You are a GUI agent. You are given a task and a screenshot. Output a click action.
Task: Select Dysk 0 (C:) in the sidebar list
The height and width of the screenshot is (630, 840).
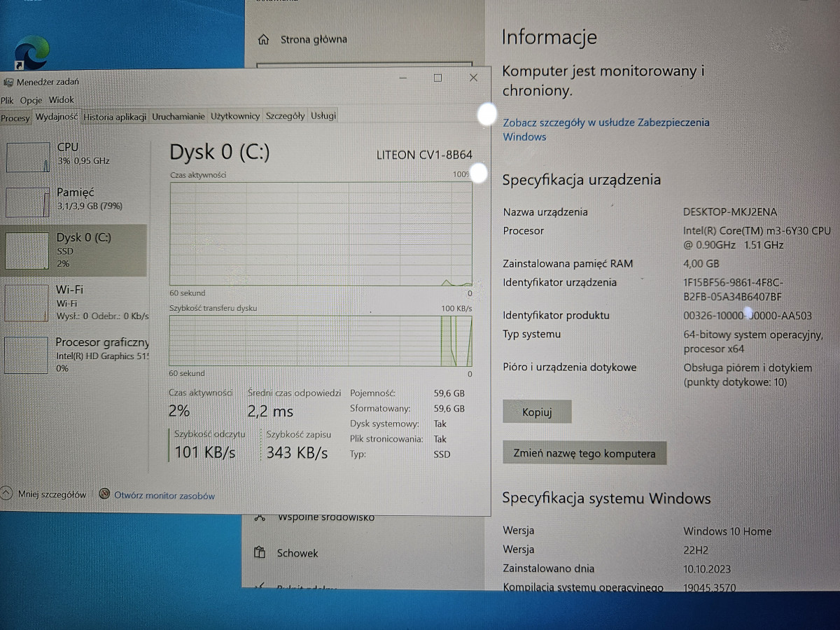[74, 250]
